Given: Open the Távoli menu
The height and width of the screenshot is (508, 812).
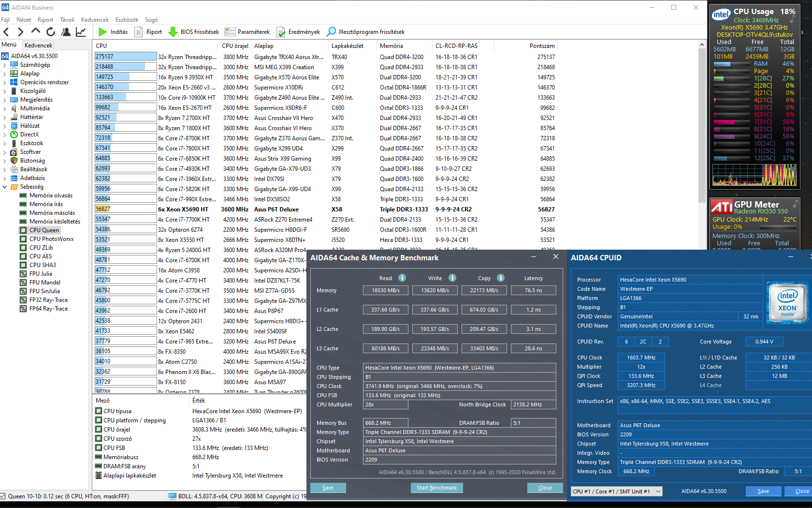Looking at the screenshot, I should [67, 20].
